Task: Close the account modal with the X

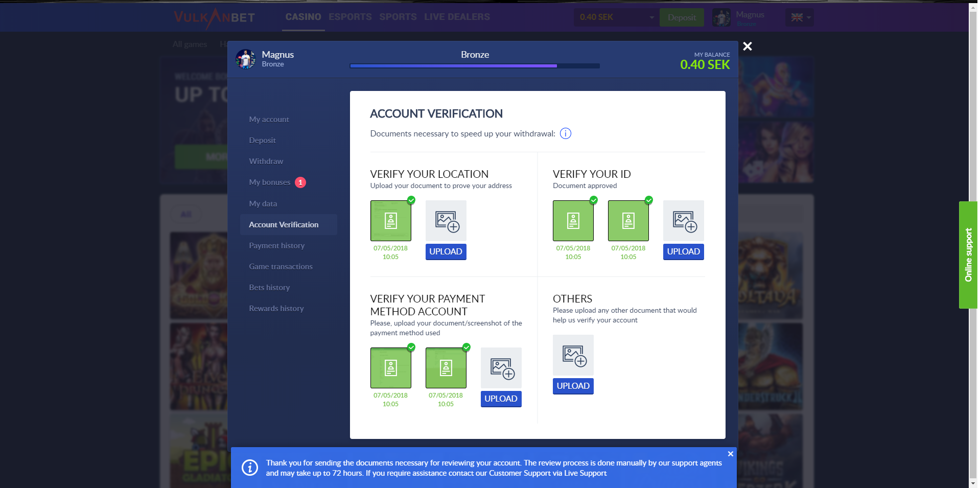Action: click(x=748, y=47)
